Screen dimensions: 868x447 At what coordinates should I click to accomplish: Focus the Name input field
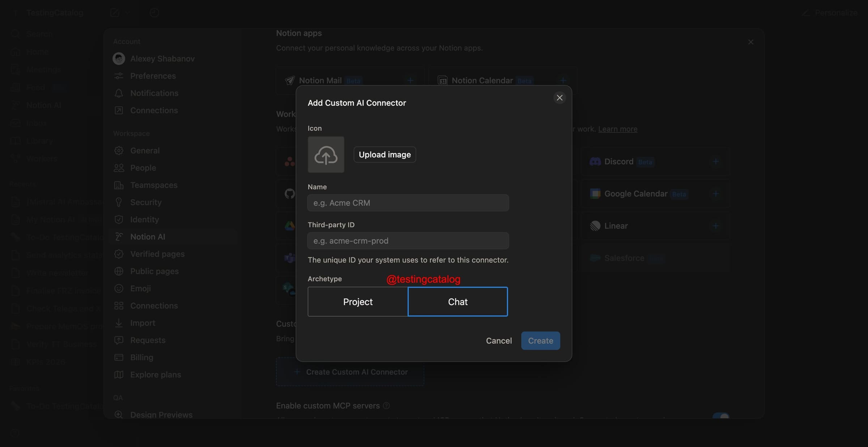[408, 203]
